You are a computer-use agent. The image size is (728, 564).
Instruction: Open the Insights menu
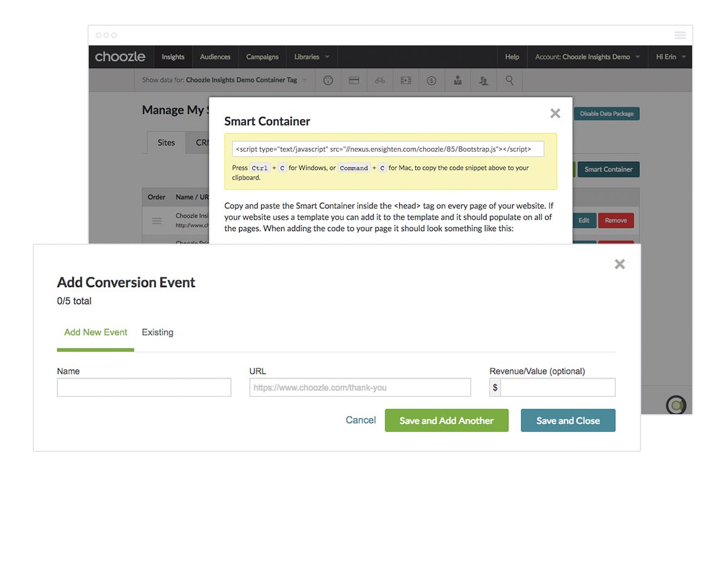click(x=173, y=57)
